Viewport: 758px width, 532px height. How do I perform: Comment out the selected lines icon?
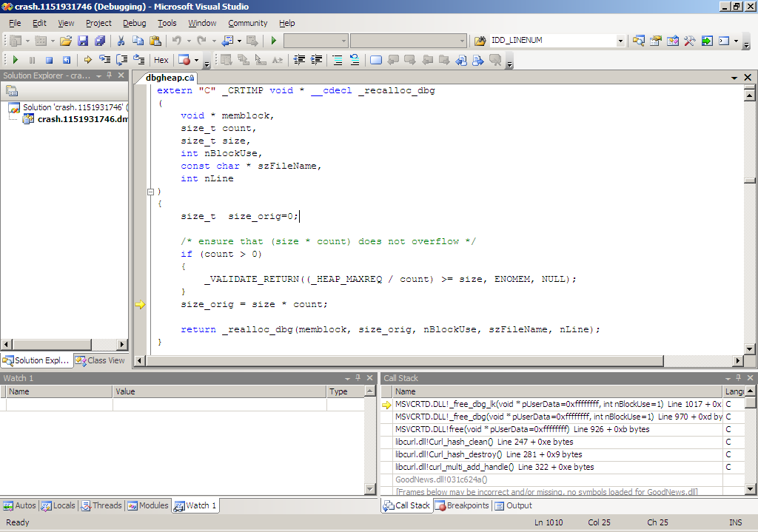pyautogui.click(x=338, y=60)
